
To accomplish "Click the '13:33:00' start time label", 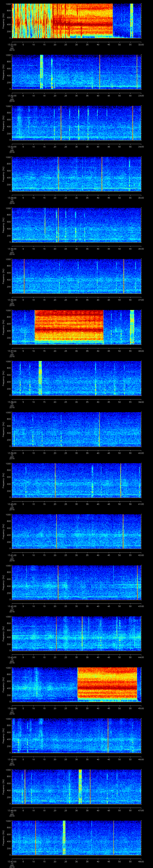I will (x=12, y=146).
